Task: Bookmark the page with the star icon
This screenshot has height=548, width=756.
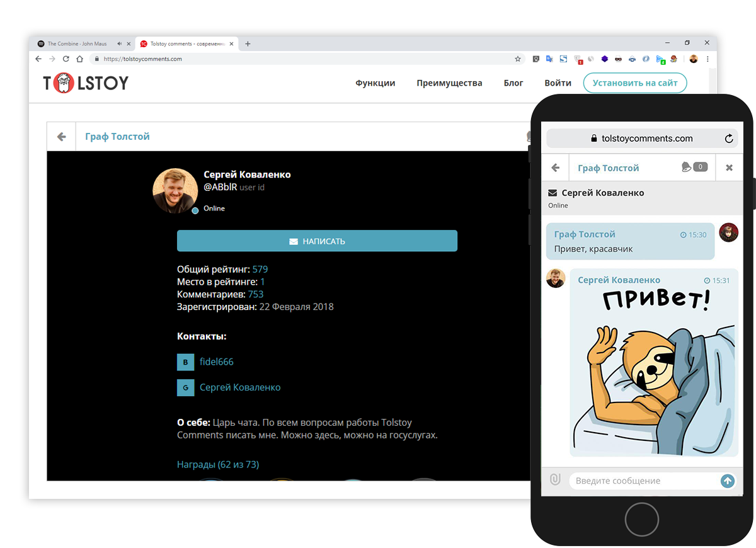Action: pos(518,59)
